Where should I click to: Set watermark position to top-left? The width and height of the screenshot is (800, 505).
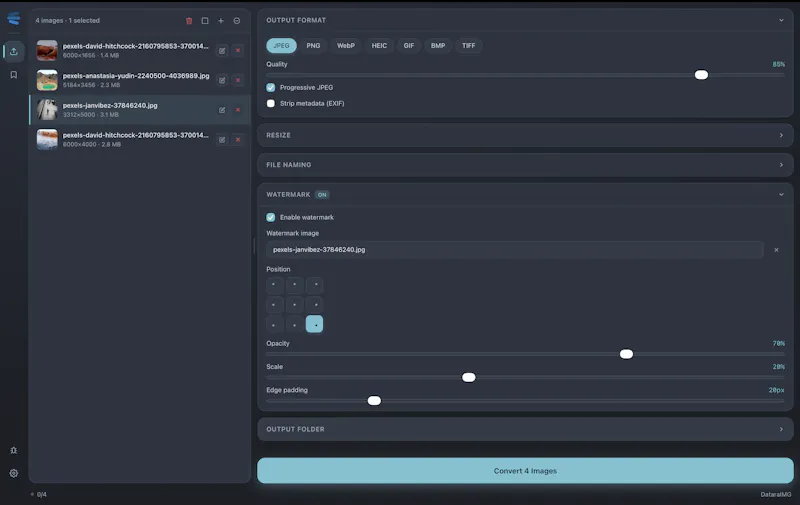274,285
